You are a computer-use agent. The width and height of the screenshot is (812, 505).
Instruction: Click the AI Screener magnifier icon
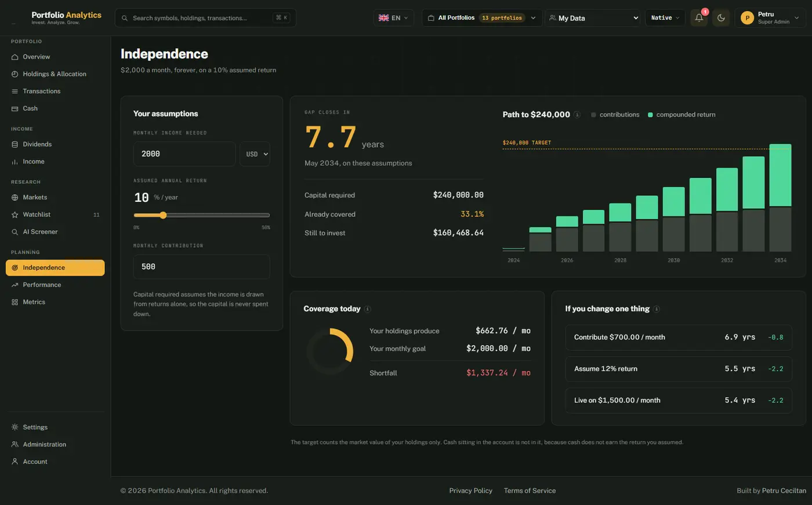point(15,232)
